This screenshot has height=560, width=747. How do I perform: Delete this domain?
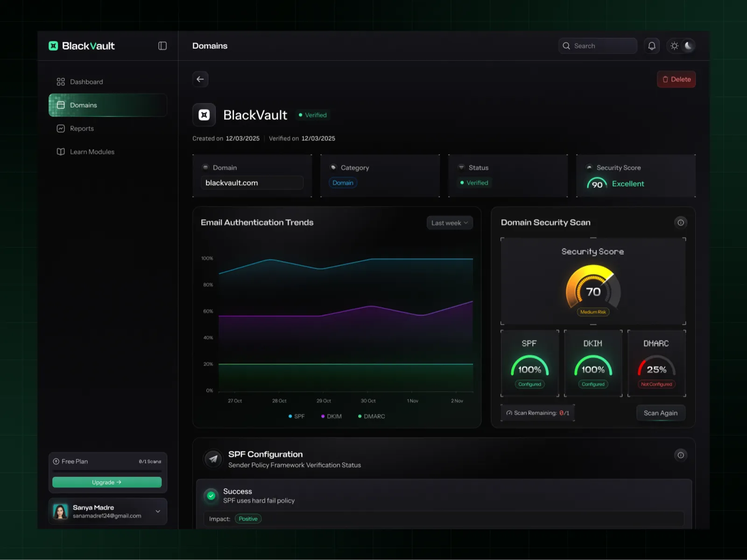point(676,79)
